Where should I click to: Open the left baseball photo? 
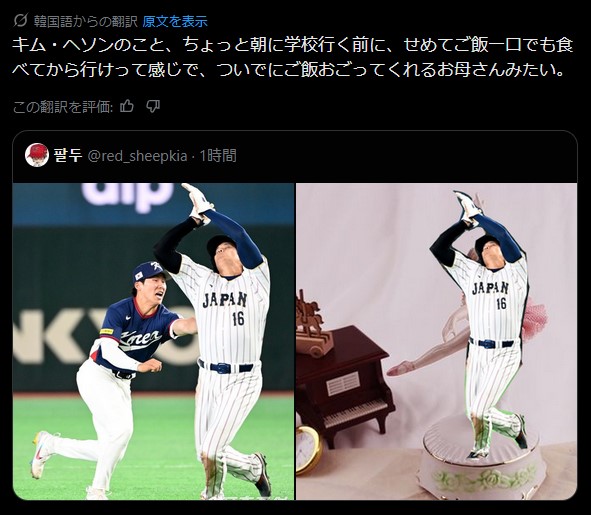(153, 341)
